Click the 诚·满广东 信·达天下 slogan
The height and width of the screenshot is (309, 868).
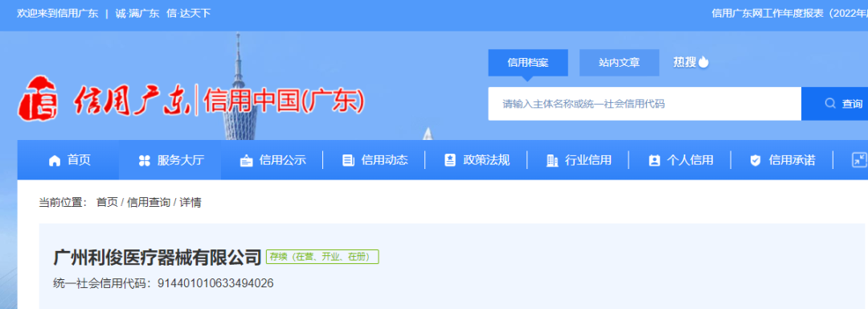click(x=162, y=14)
